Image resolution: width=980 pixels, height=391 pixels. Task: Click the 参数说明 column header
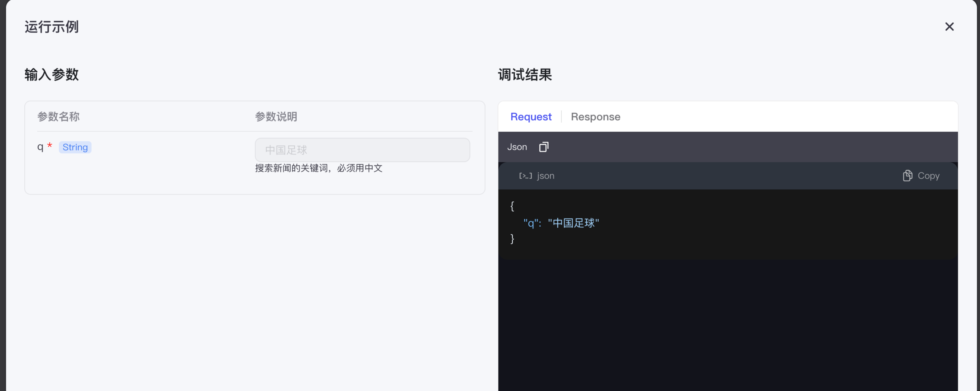[276, 117]
